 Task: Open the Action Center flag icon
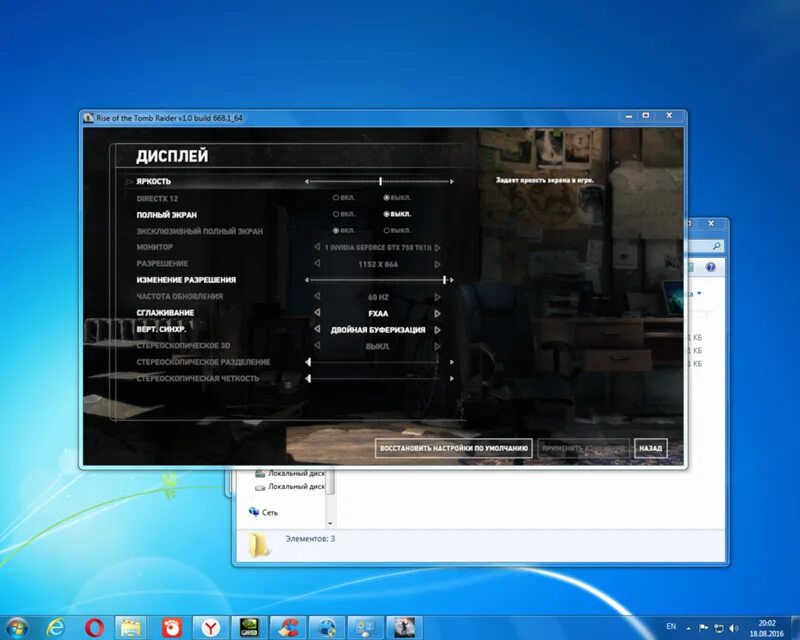tap(703, 628)
